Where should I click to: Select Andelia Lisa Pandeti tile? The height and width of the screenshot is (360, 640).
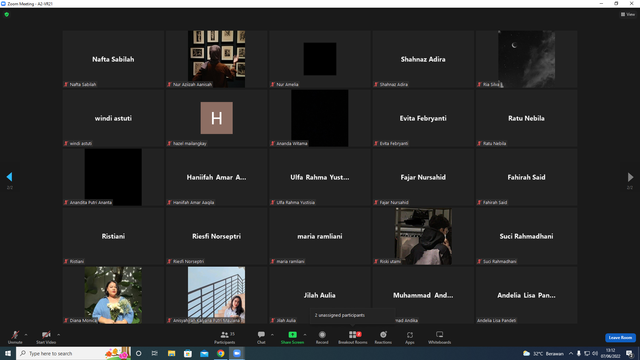[x=526, y=295]
